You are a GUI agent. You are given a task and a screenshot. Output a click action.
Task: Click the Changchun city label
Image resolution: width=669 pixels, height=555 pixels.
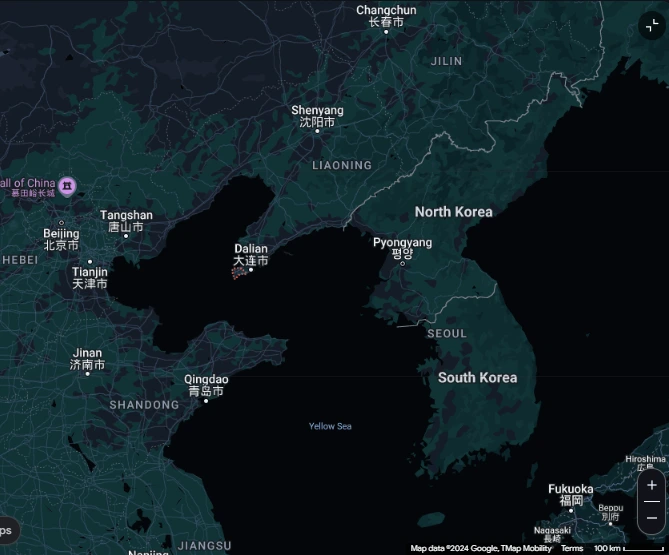(386, 16)
